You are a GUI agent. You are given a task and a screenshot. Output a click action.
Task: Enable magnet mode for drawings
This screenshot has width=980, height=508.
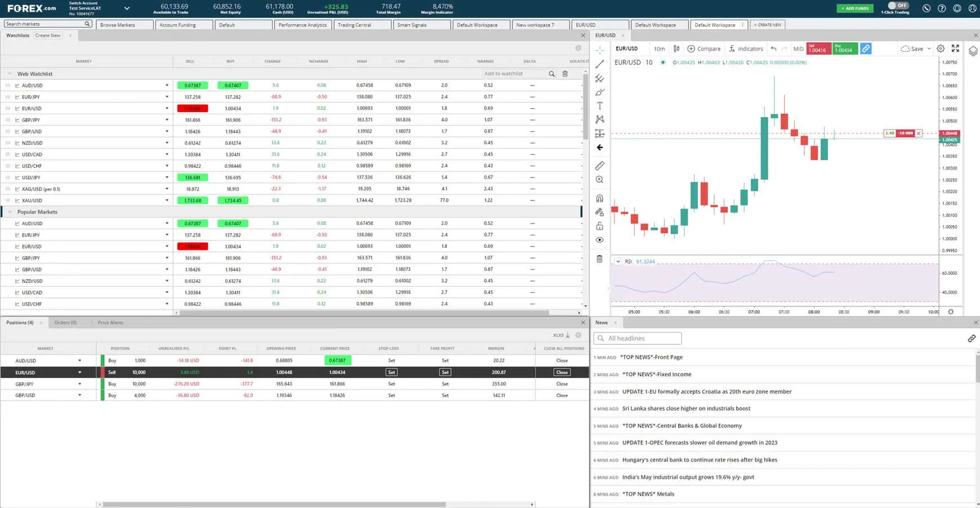[x=599, y=198]
